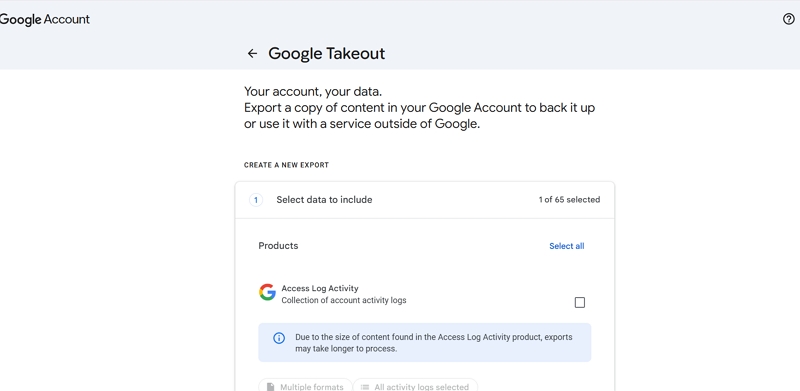
Task: Open the help icon in the header
Action: point(788,19)
